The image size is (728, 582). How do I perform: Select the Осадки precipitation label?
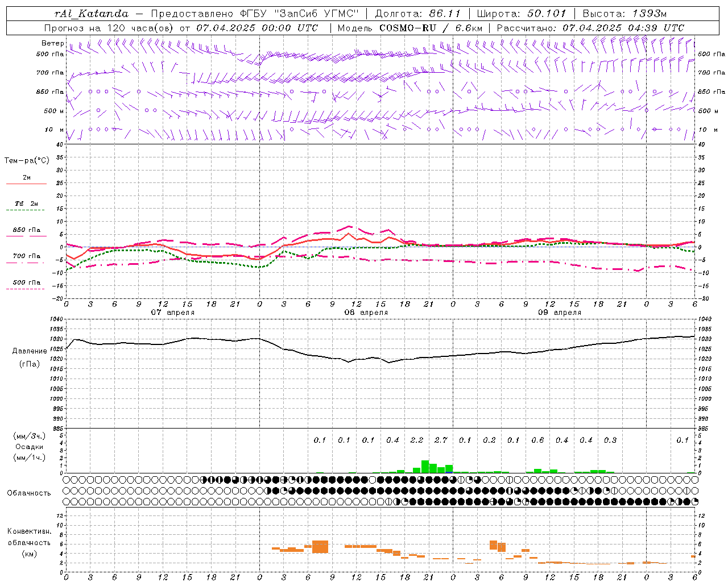click(29, 447)
